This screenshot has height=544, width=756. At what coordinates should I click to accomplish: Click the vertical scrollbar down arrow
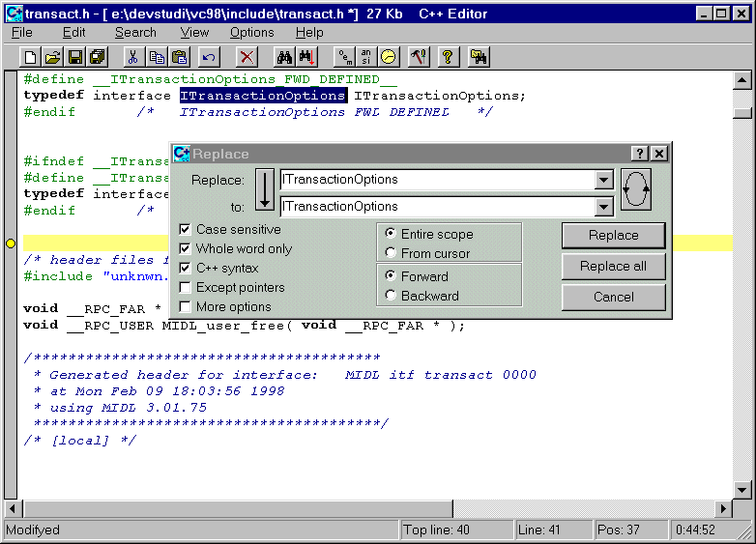coord(742,491)
